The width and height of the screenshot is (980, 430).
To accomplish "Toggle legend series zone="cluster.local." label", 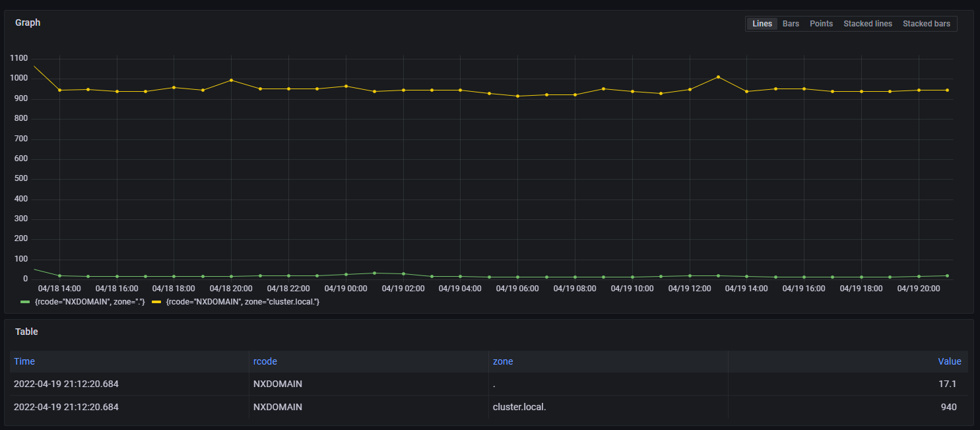I will (x=243, y=302).
